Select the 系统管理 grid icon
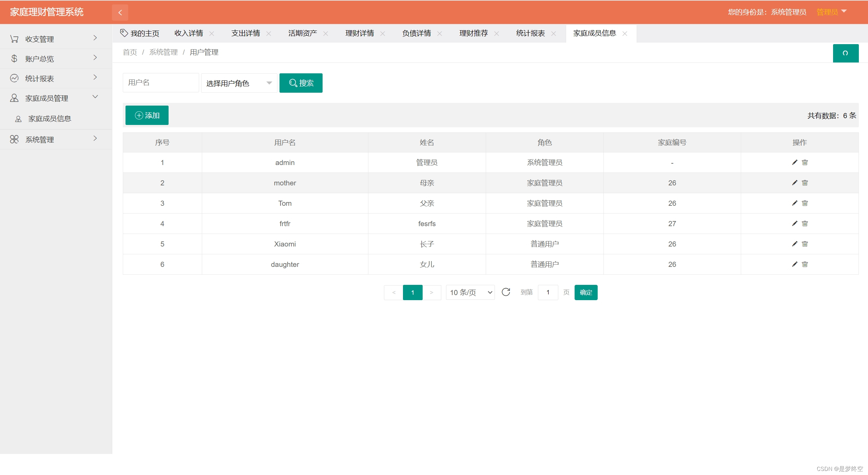 [14, 139]
